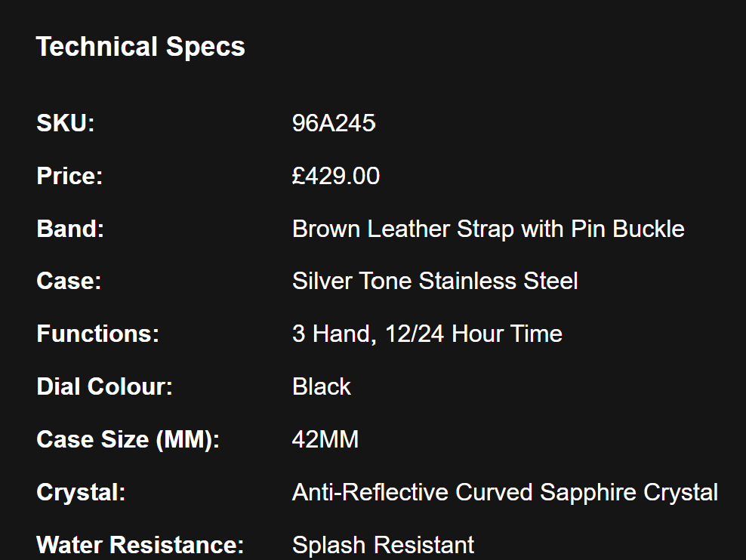The height and width of the screenshot is (560, 746).
Task: Click the Technical Specs heading
Action: pyautogui.click(x=140, y=47)
